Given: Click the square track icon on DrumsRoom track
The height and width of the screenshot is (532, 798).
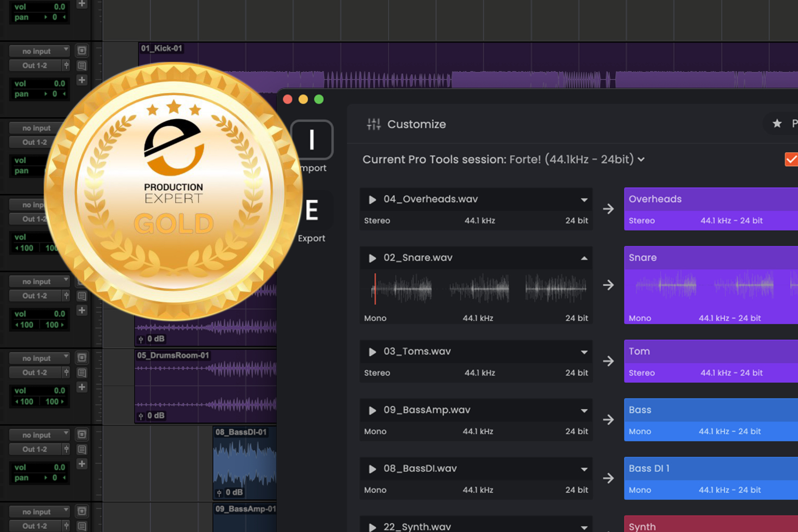Looking at the screenshot, I should coord(82,357).
